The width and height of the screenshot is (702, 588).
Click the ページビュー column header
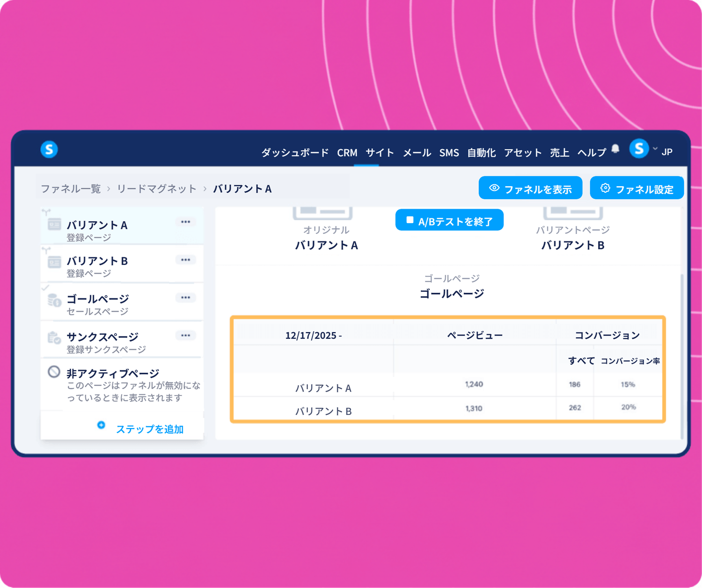475,335
